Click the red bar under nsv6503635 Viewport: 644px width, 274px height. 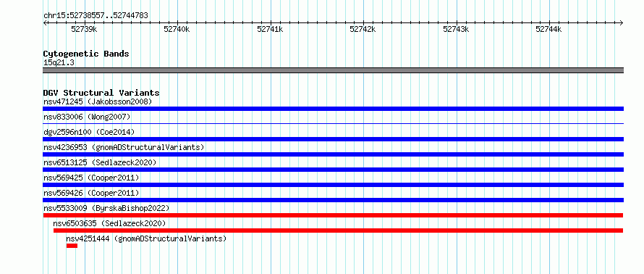click(x=338, y=231)
